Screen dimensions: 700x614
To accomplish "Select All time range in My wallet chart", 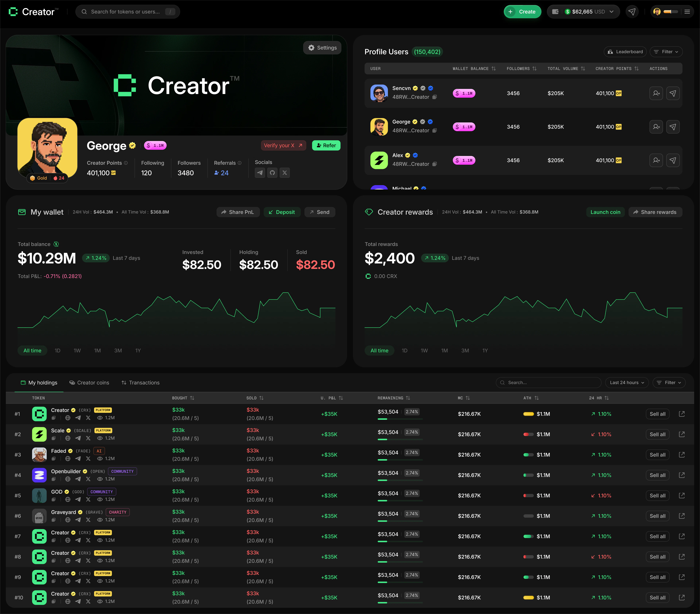I will click(x=32, y=351).
